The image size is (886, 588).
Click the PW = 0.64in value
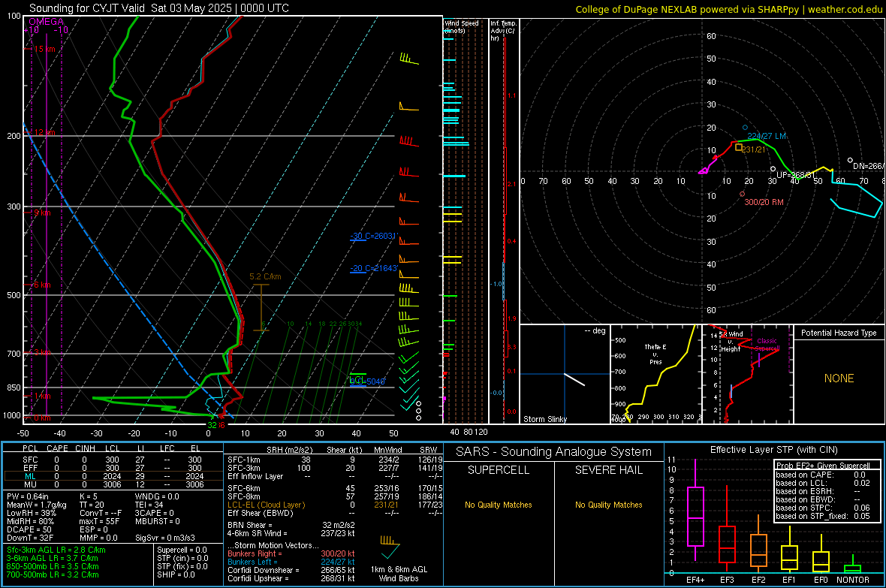tap(27, 496)
